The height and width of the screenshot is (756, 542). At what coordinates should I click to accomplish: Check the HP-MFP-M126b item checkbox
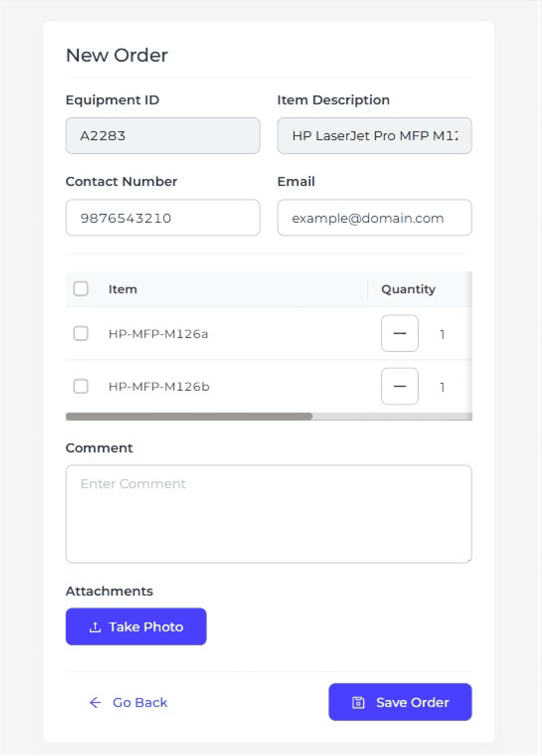coord(81,386)
